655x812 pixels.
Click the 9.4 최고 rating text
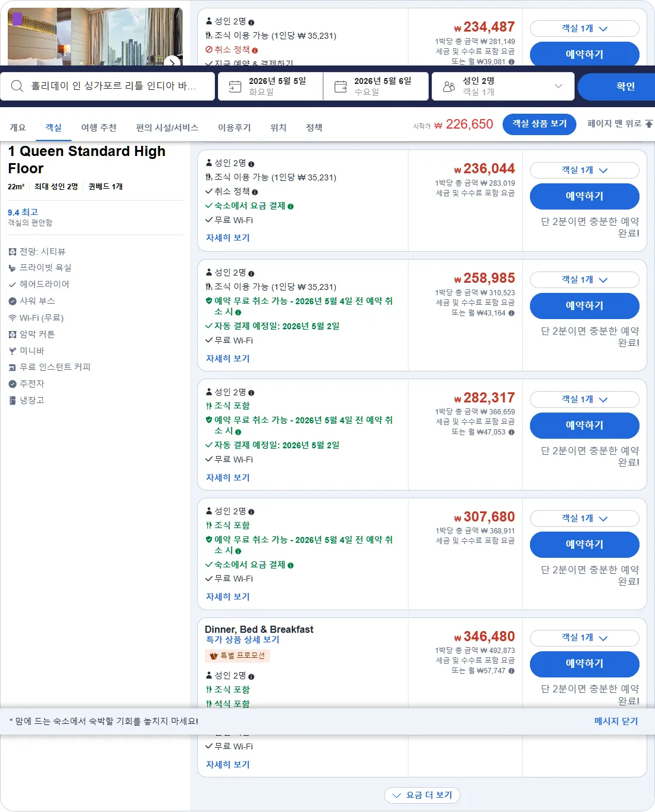23,212
